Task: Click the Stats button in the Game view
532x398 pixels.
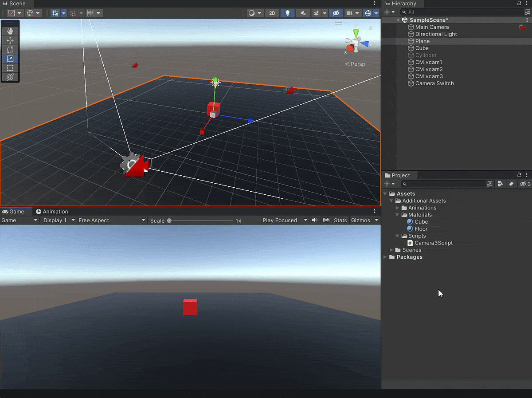Action: pos(340,220)
